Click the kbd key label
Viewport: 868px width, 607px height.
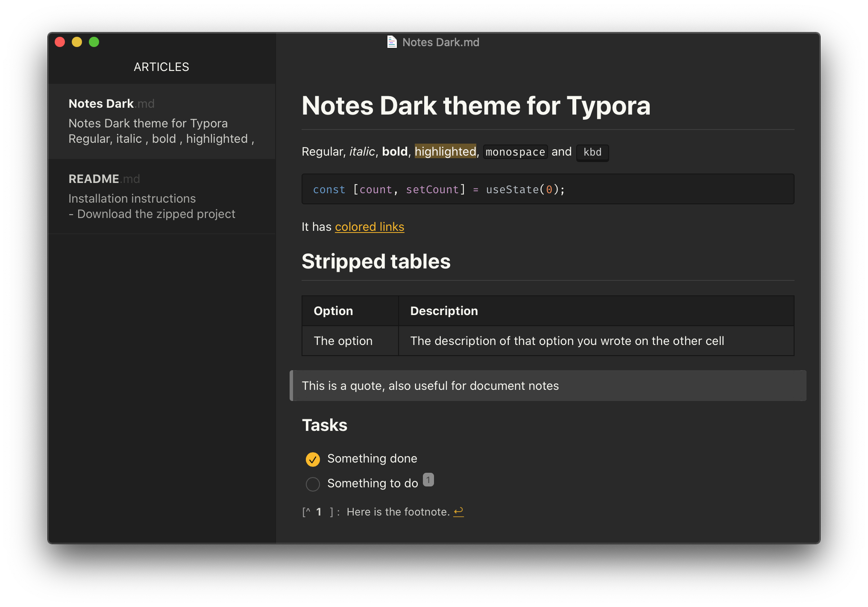pos(592,152)
